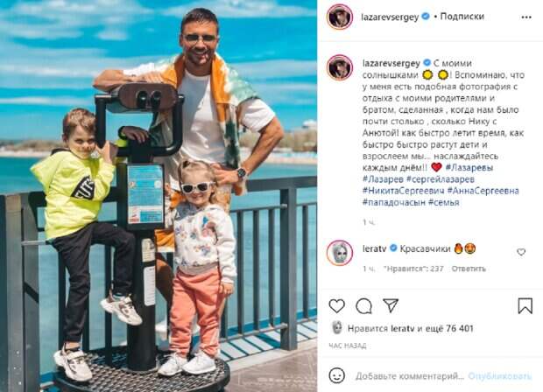Open hashtag #сергейлазарев
Viewport: 543px width, 392px height.
click(441, 179)
